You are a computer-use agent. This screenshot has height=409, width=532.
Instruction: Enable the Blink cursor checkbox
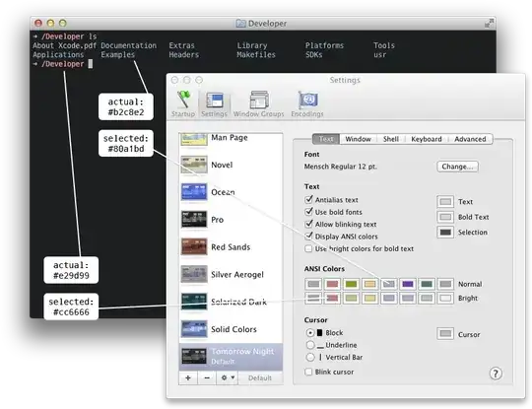[x=308, y=372]
